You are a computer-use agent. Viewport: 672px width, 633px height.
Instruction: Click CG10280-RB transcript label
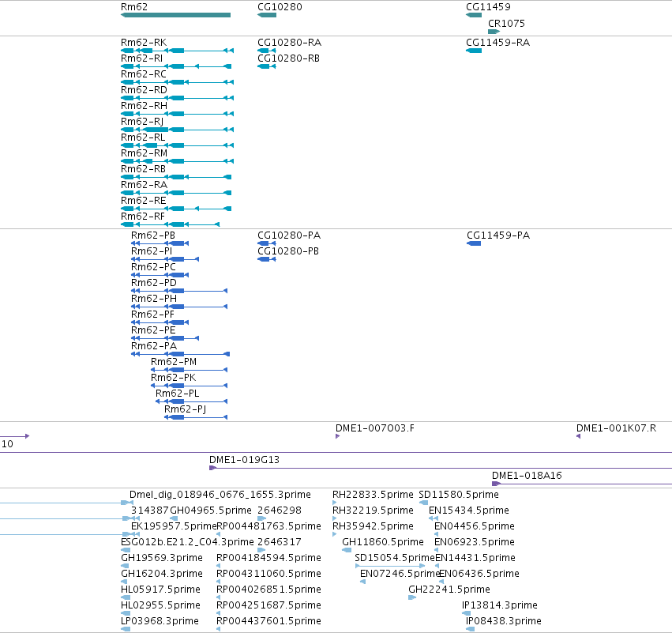(x=288, y=58)
